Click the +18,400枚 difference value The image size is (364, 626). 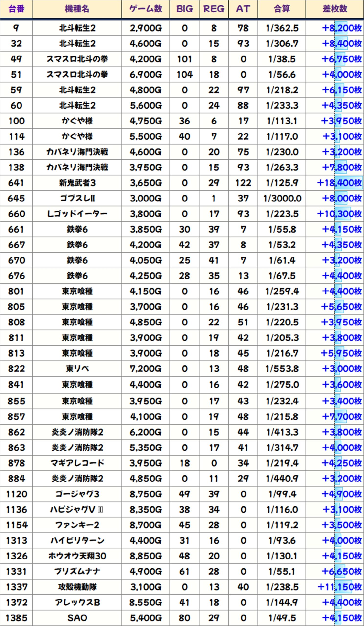[x=339, y=183]
